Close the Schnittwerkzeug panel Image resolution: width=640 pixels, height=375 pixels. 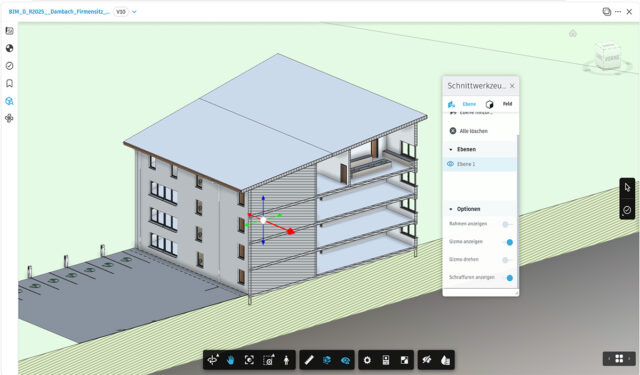coord(512,86)
